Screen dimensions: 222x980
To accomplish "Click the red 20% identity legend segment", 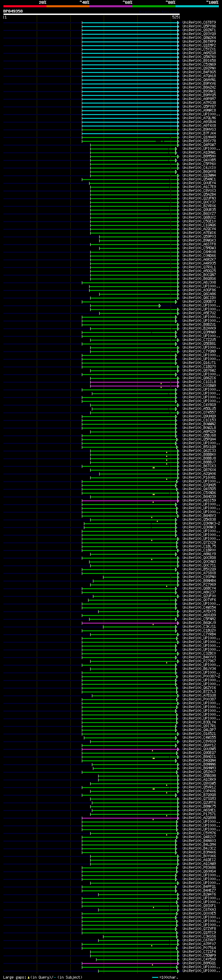I will [25, 6].
